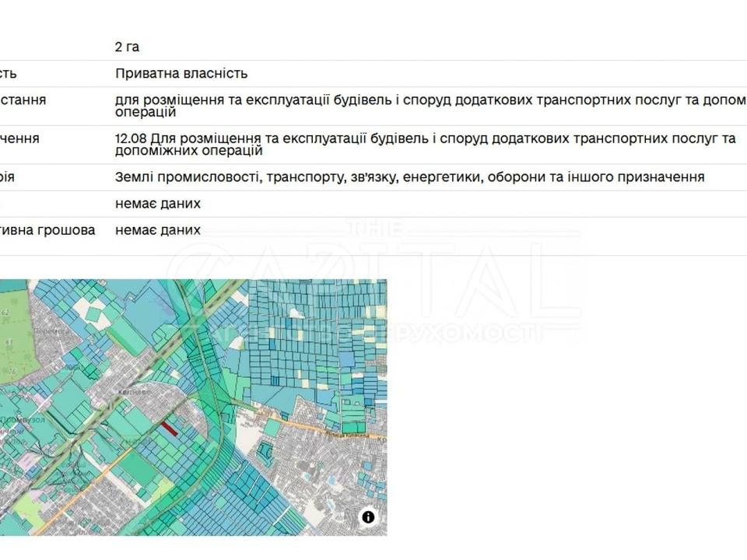Click the info icon on the map
The image size is (747, 560).
pyautogui.click(x=368, y=517)
